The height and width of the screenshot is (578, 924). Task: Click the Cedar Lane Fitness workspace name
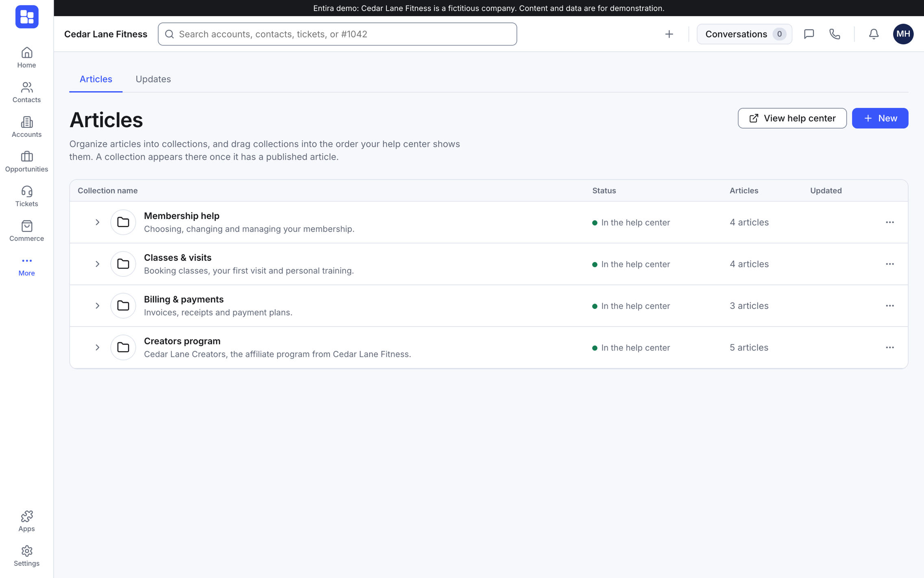pos(106,34)
